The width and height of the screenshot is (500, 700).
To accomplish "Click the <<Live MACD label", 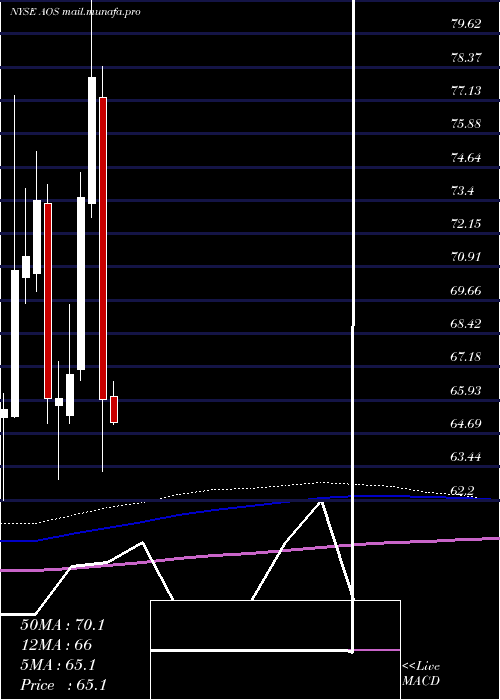I will click(x=421, y=674).
